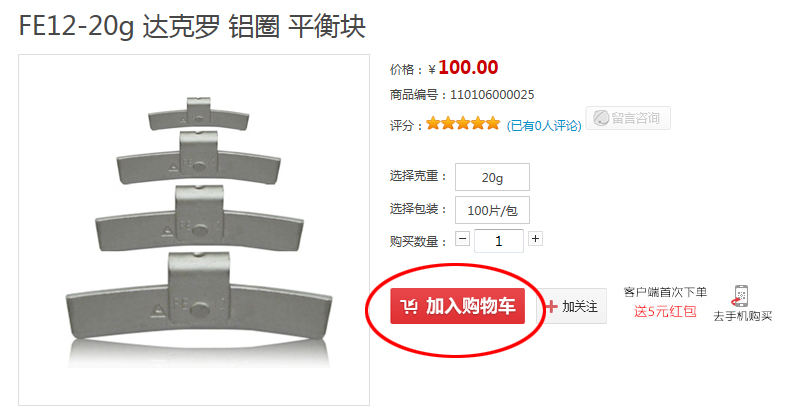Click the largest balance weight in product image
The width and height of the screenshot is (791, 406).
tap(199, 299)
